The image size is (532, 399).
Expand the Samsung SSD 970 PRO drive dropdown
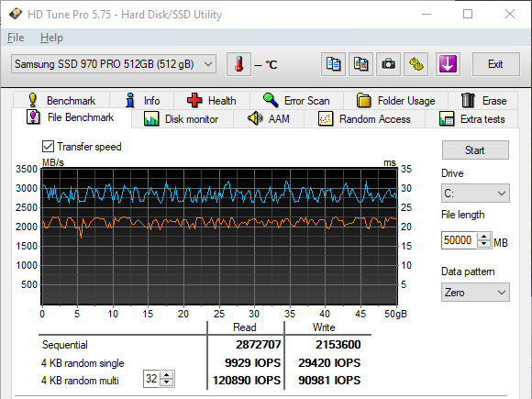pyautogui.click(x=114, y=64)
